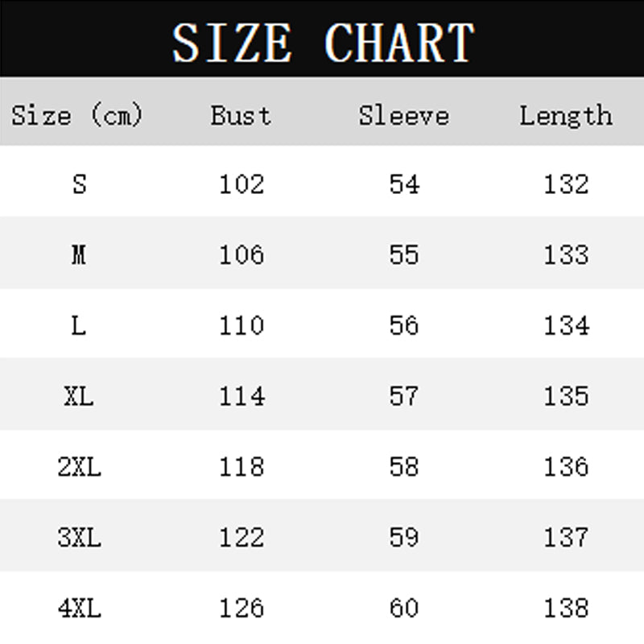Click sleeve value 55
Screen dimensions: 644x644
(x=404, y=255)
